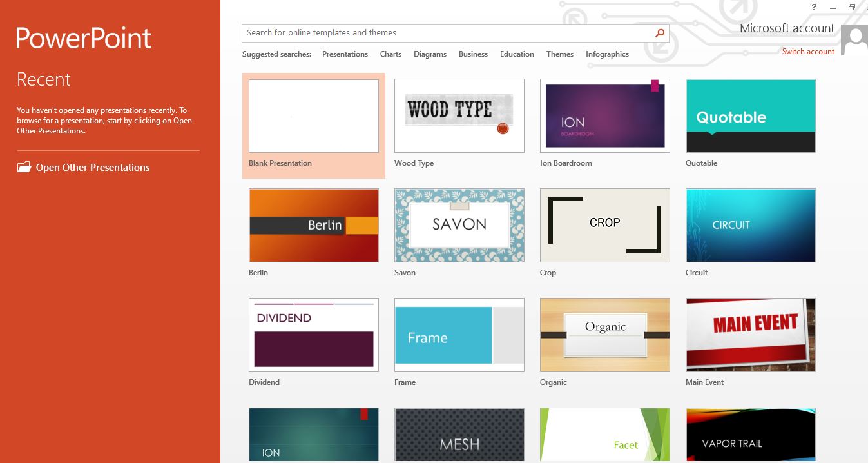
Task: Click the Wood Type caption text
Action: 414,163
